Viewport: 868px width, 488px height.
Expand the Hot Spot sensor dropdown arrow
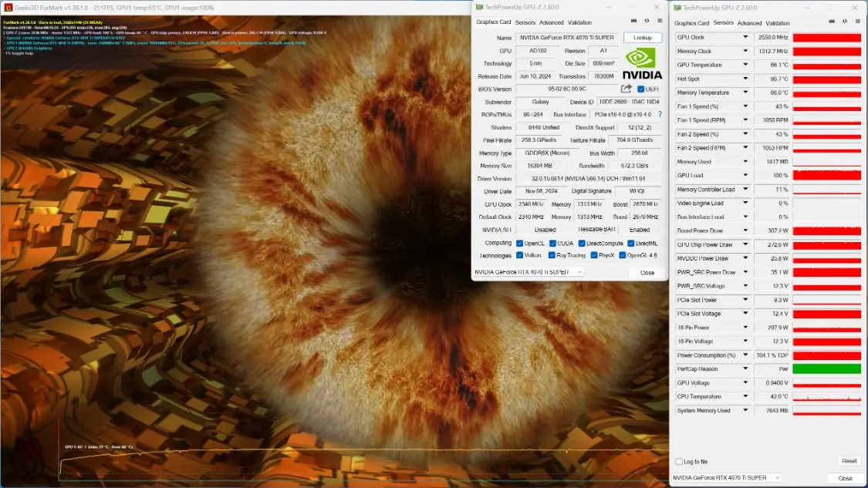pyautogui.click(x=745, y=79)
